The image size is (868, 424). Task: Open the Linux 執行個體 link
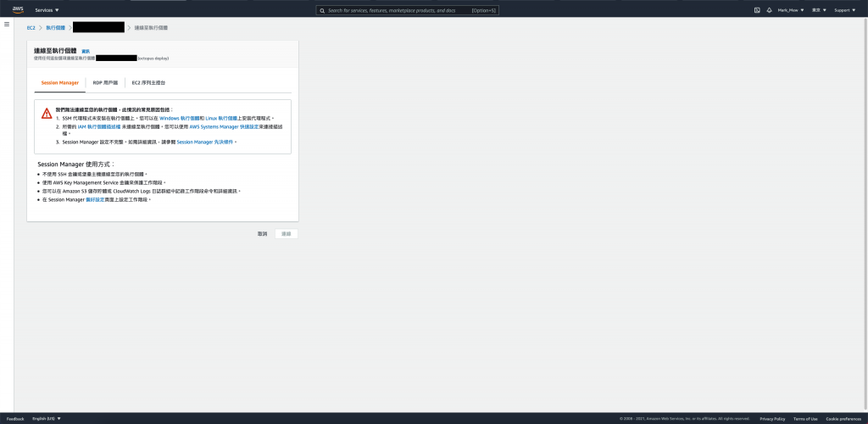click(221, 119)
